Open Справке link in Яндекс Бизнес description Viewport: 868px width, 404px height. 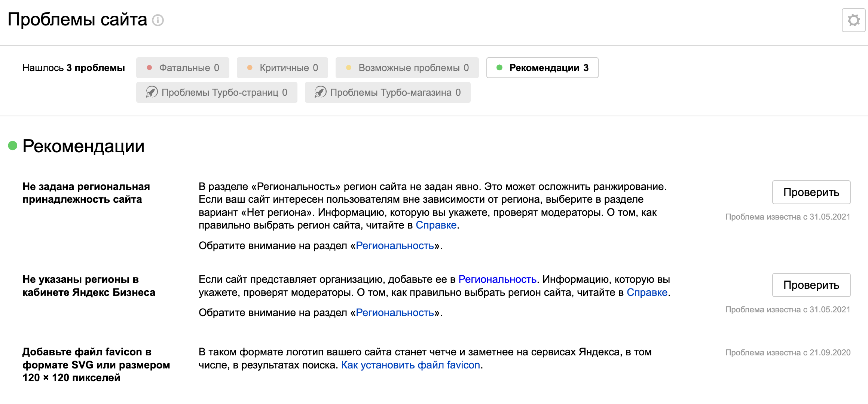pyautogui.click(x=647, y=293)
